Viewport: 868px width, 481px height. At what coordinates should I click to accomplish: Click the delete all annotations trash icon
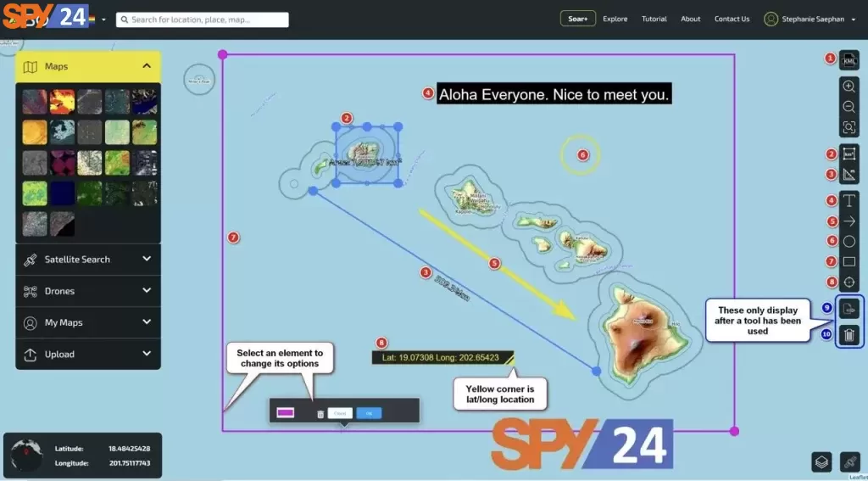849,335
